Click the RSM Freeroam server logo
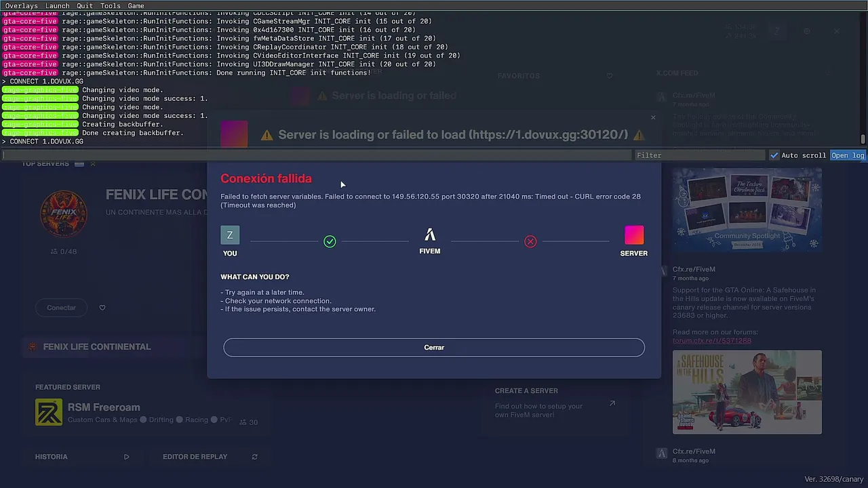This screenshot has width=868, height=488. (49, 412)
